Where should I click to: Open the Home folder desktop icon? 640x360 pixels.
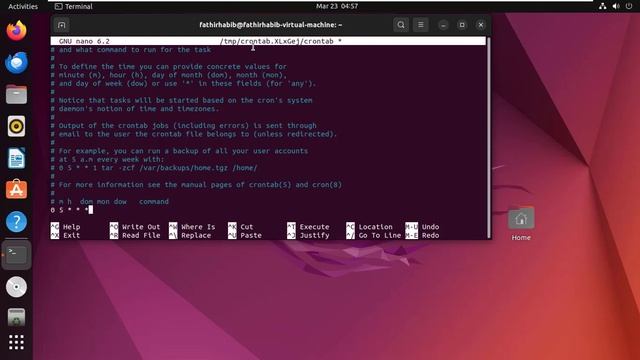[x=521, y=224]
